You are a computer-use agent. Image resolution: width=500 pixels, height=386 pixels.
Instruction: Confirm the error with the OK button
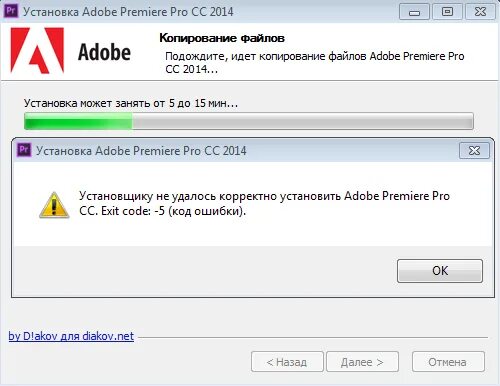pos(440,271)
